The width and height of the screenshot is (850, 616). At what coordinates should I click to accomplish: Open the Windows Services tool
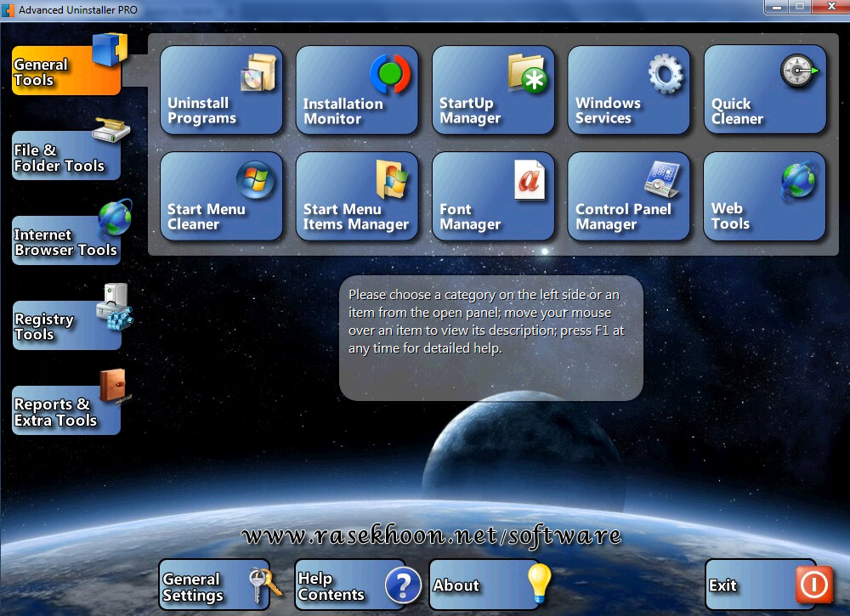pyautogui.click(x=629, y=90)
